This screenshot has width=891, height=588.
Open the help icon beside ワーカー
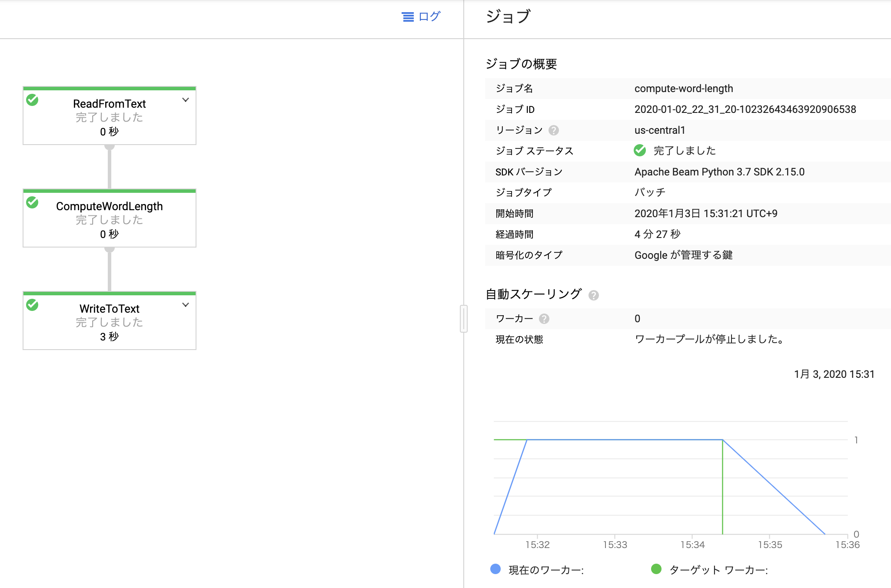(543, 318)
